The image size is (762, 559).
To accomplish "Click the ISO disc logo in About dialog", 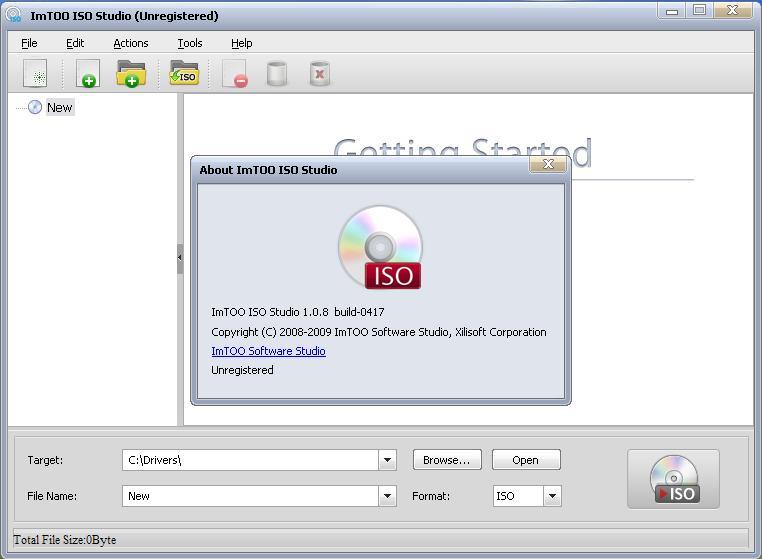I will click(x=381, y=248).
